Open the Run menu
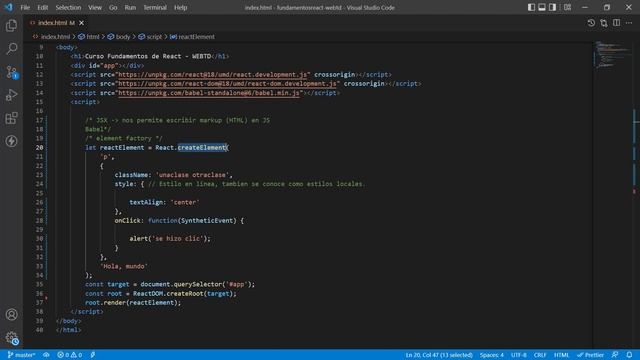This screenshot has height=360, width=640. (x=130, y=7)
